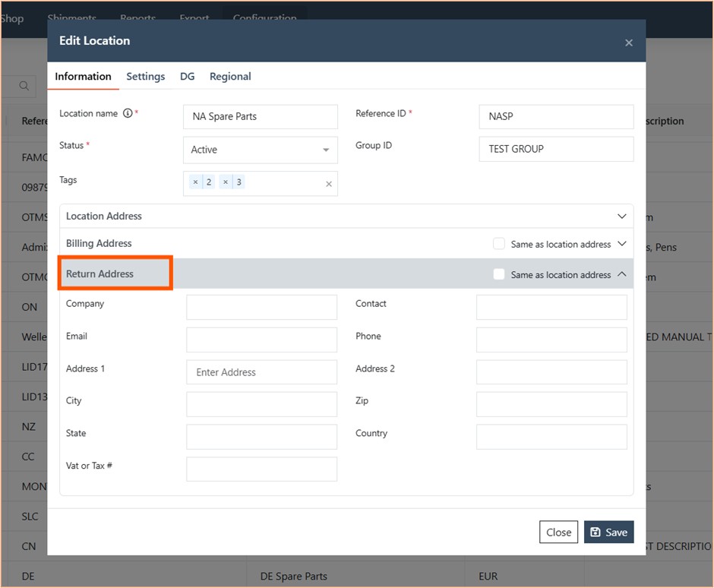Remove tag 3 from Tags field

pos(226,182)
